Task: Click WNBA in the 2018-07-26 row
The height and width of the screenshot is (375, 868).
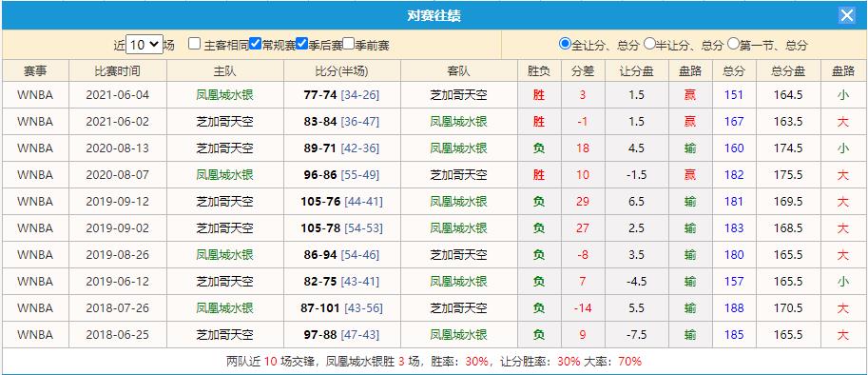Action: tap(35, 308)
